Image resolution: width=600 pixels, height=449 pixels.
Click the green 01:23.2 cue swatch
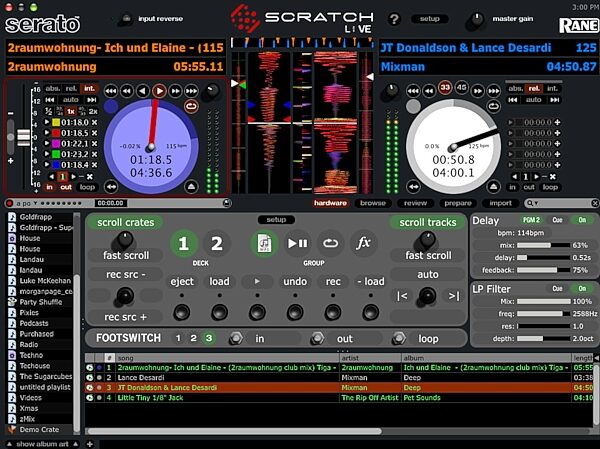56,154
